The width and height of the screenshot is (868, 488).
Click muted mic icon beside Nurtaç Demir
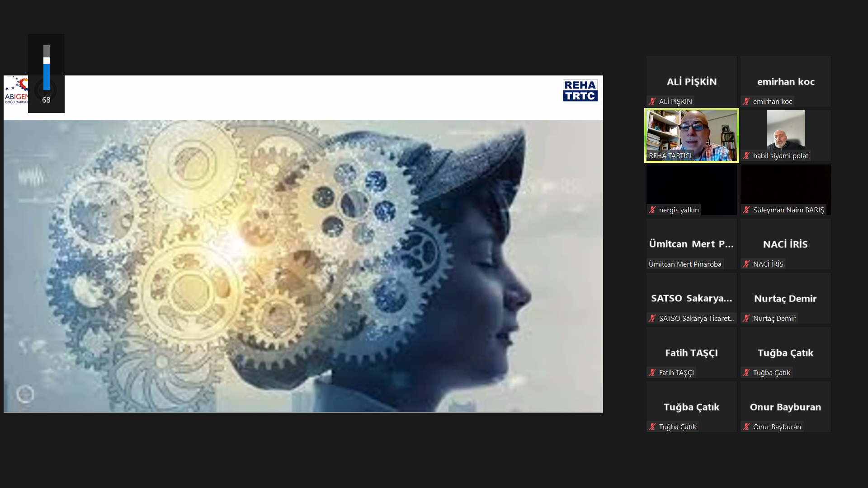[746, 319]
